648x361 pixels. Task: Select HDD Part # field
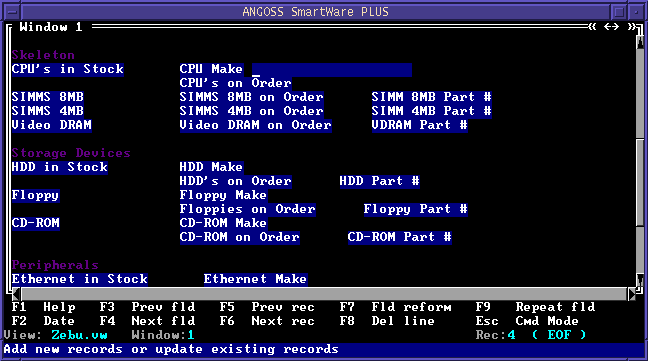point(379,181)
